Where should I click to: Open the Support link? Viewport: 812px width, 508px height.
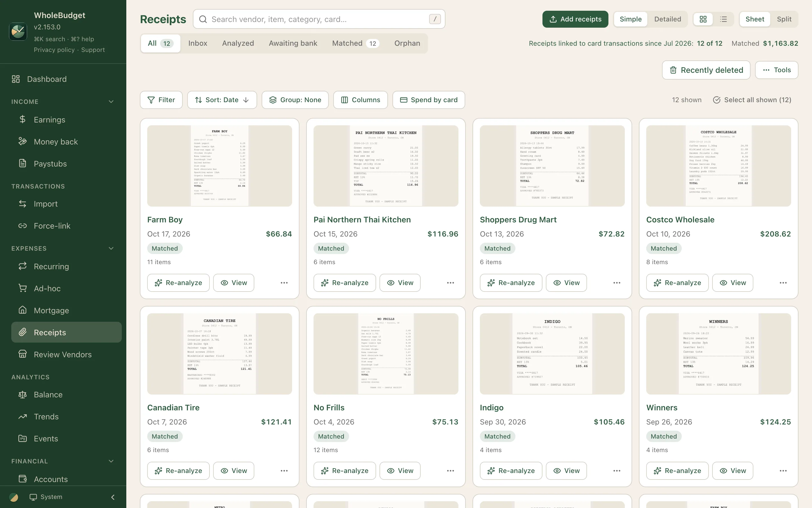pos(93,50)
